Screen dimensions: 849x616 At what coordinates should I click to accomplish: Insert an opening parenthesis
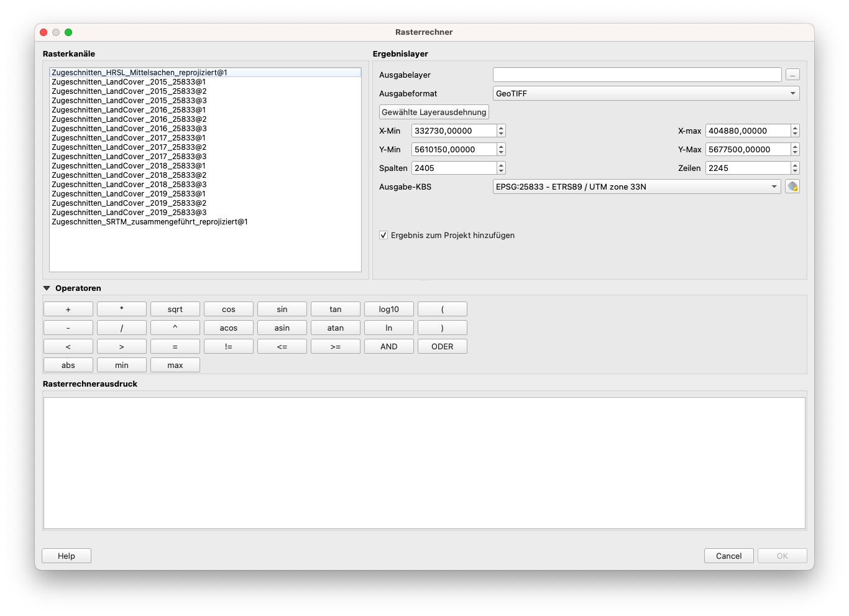tap(443, 309)
